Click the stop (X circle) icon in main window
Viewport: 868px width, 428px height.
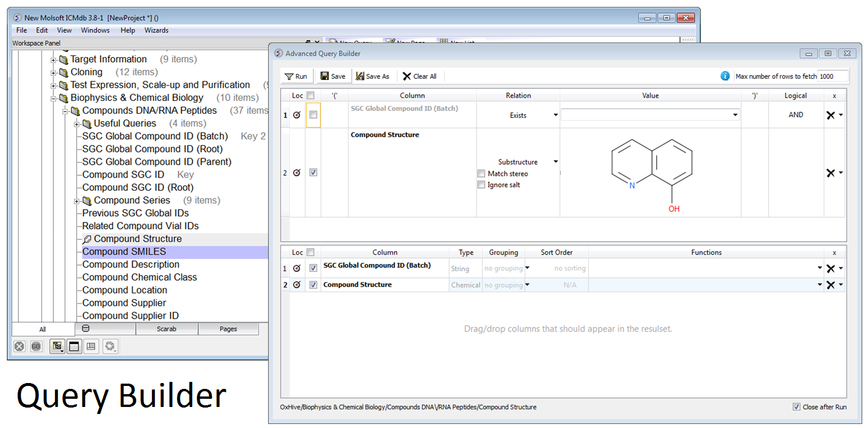(x=20, y=346)
